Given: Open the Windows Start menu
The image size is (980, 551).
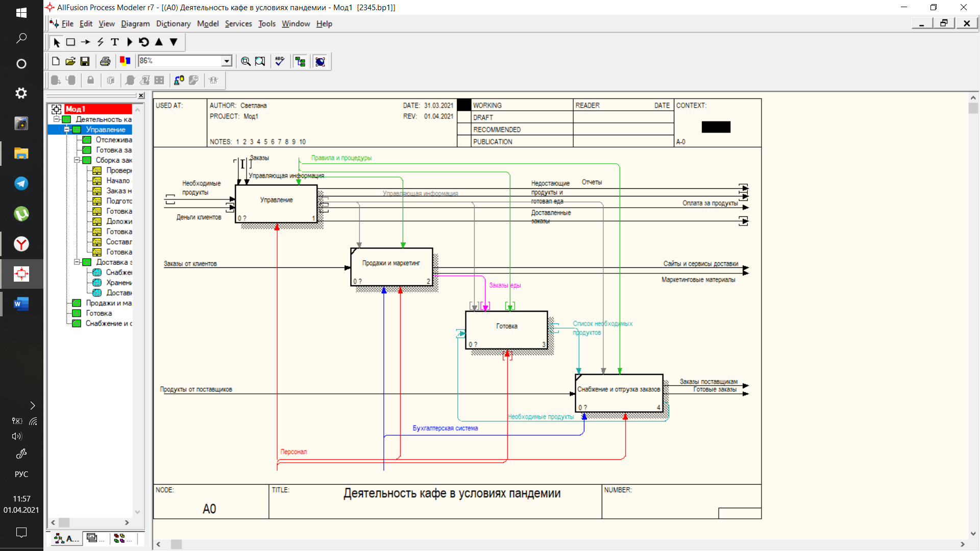Looking at the screenshot, I should tap(21, 13).
